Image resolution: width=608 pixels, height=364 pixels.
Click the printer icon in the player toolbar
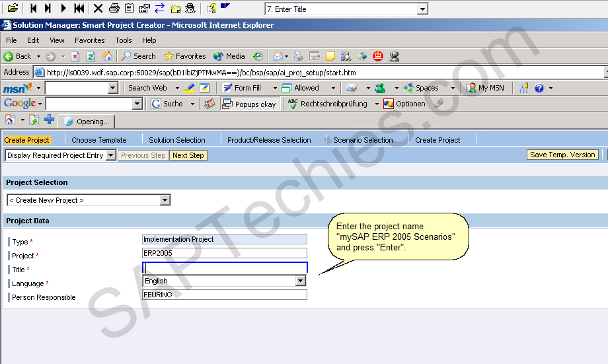coord(114,8)
